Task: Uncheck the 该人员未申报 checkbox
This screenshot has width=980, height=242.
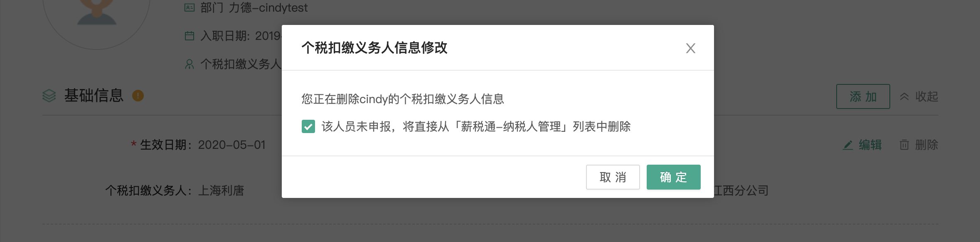Action: [x=308, y=126]
